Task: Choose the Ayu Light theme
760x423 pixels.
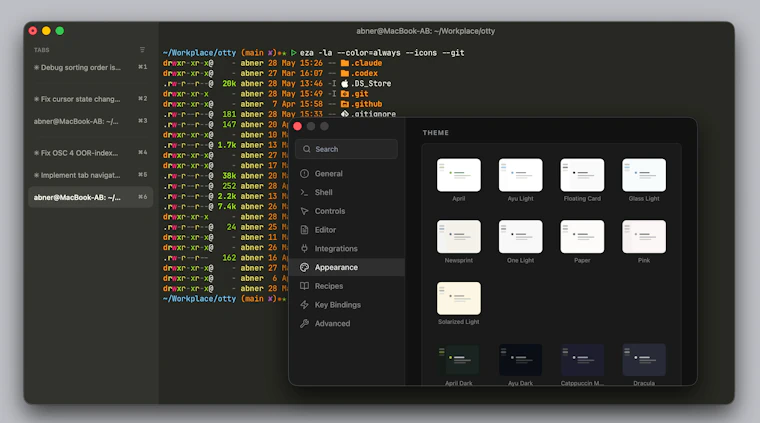Action: pyautogui.click(x=520, y=175)
